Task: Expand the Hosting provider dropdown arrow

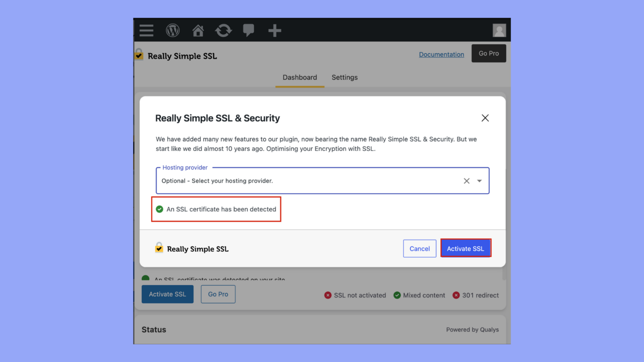Action: [x=480, y=181]
